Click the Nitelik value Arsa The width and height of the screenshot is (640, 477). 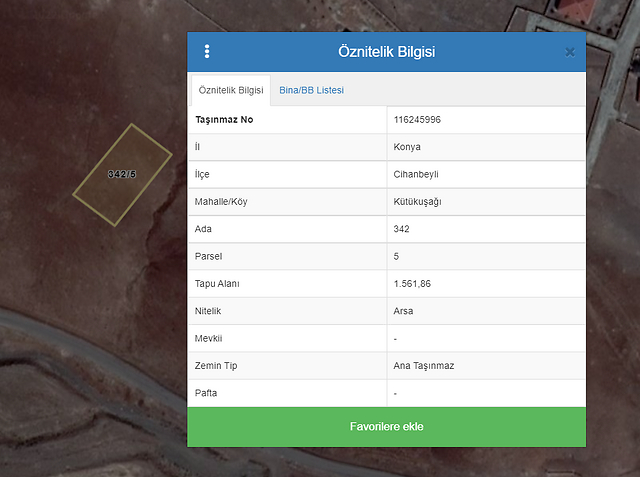404,311
